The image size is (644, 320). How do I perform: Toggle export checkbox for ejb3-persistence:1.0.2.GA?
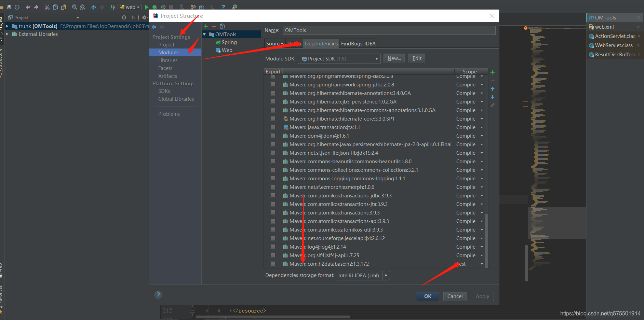273,101
